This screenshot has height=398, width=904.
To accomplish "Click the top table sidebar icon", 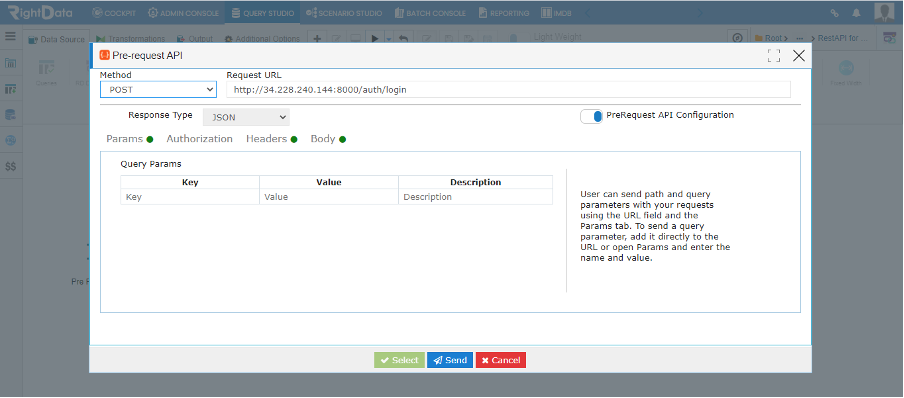I will click(10, 63).
